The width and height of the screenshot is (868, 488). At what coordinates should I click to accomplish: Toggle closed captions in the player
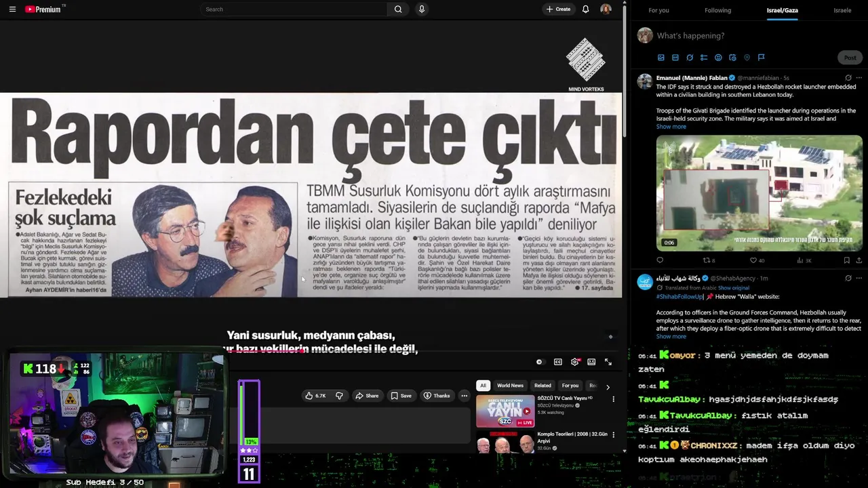(557, 362)
